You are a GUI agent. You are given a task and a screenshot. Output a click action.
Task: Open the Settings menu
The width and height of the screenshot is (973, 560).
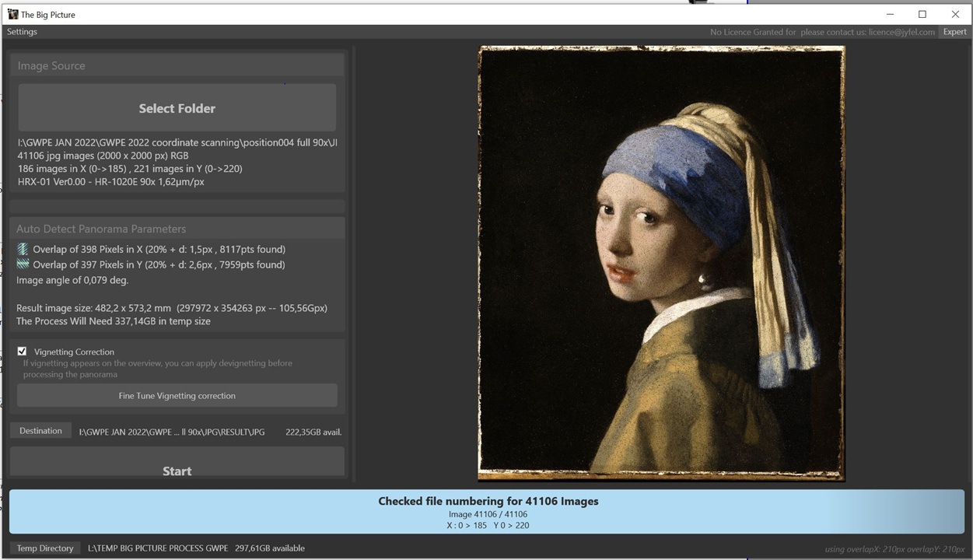tap(22, 32)
